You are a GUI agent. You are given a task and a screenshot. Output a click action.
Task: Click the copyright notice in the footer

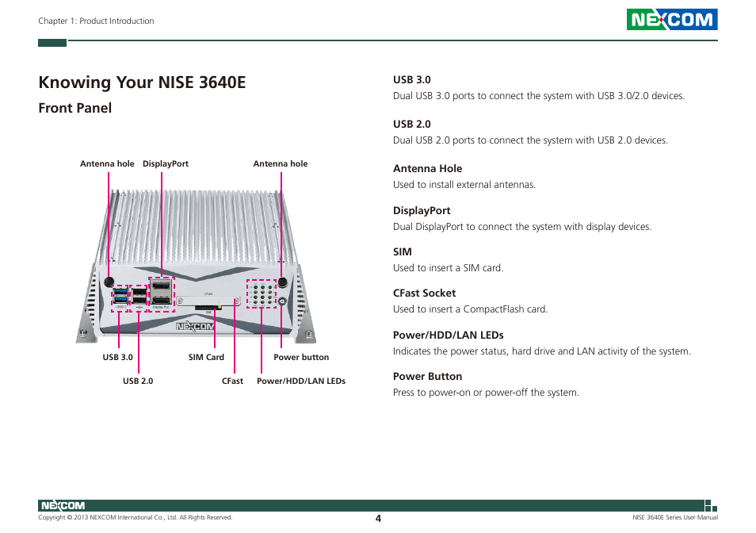point(135,518)
